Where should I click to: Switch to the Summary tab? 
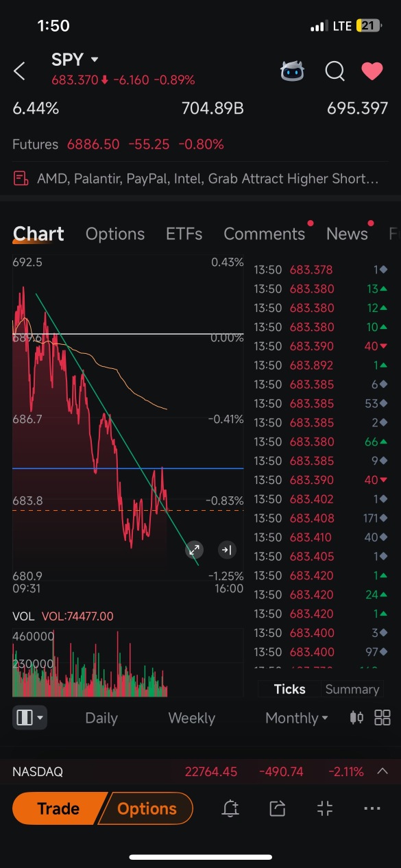(352, 689)
